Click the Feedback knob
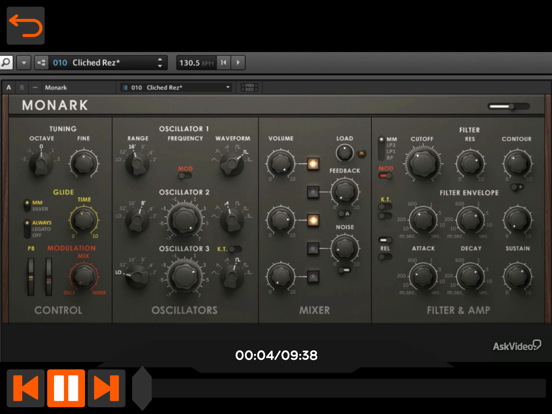Screen dimensions: 552x414 pyautogui.click(x=344, y=192)
